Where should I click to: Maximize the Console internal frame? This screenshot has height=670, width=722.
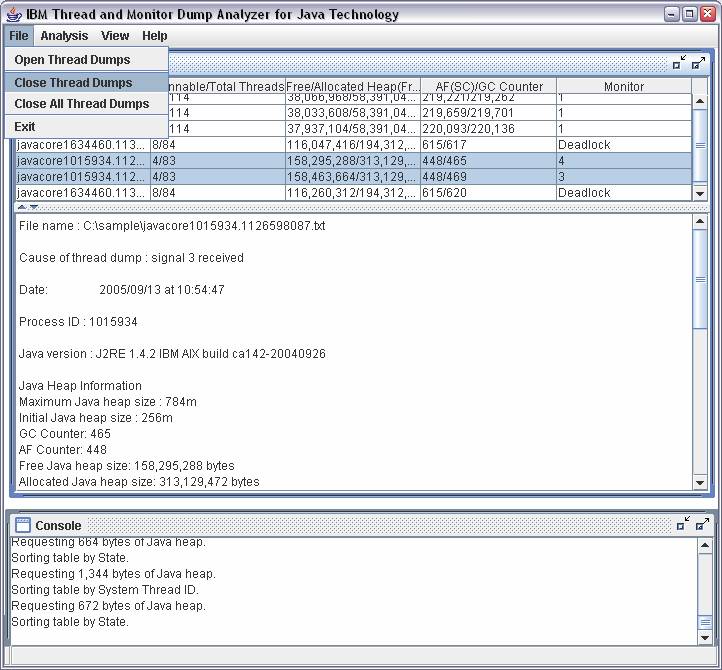click(699, 524)
